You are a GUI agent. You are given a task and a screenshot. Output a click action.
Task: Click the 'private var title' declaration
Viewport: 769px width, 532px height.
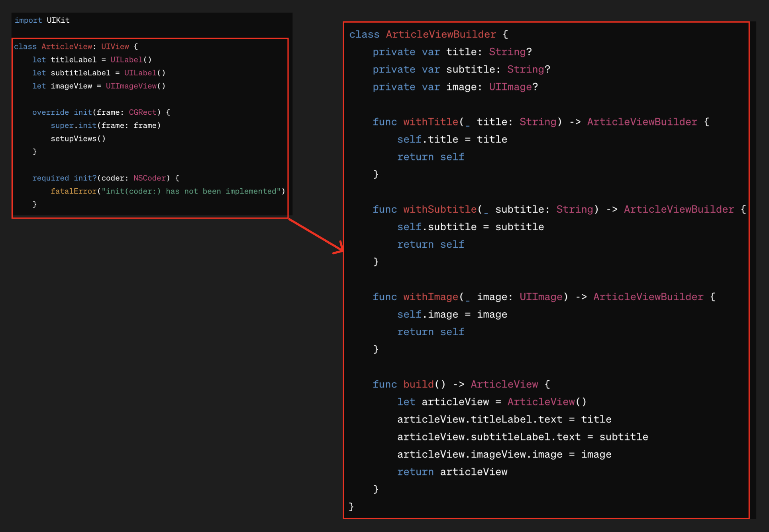[452, 52]
